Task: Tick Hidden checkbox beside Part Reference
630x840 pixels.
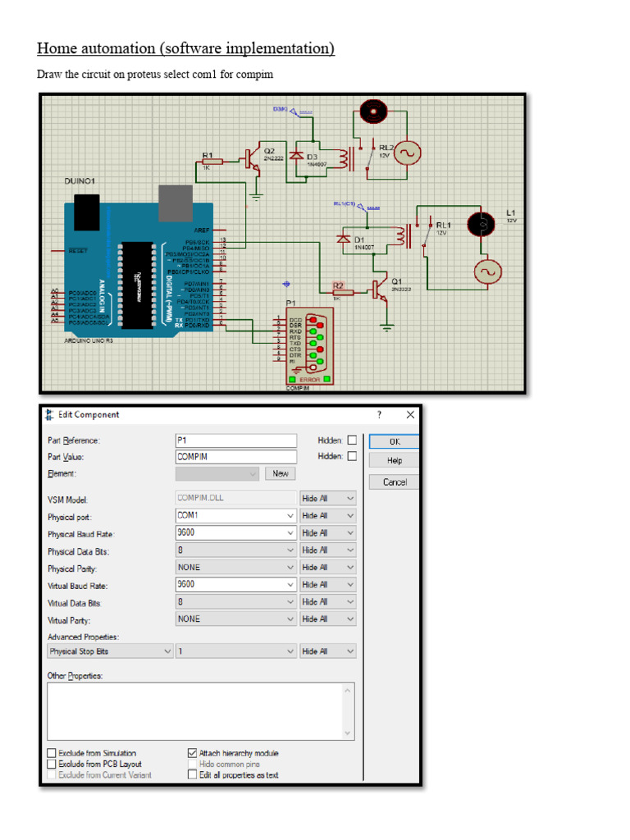Action: pyautogui.click(x=352, y=440)
